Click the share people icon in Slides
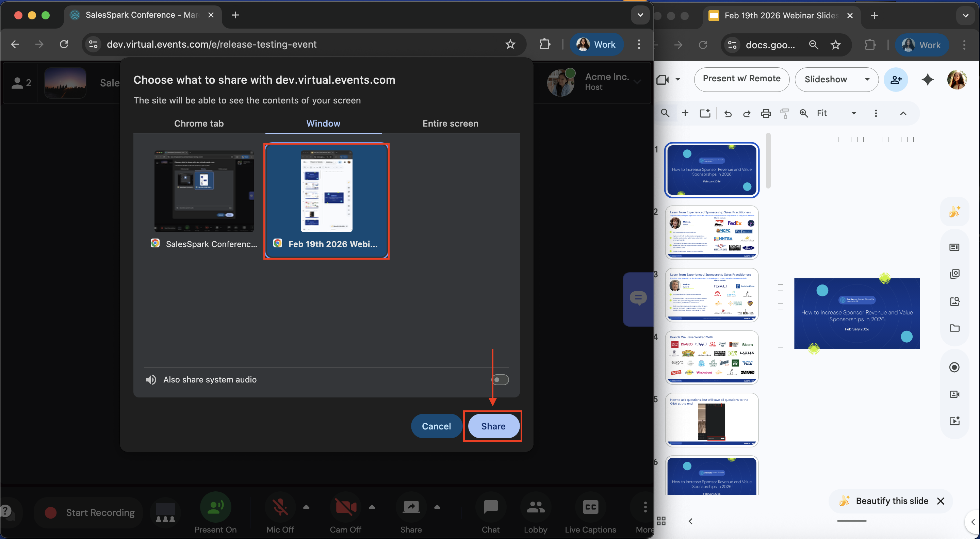The image size is (980, 539). [x=896, y=80]
